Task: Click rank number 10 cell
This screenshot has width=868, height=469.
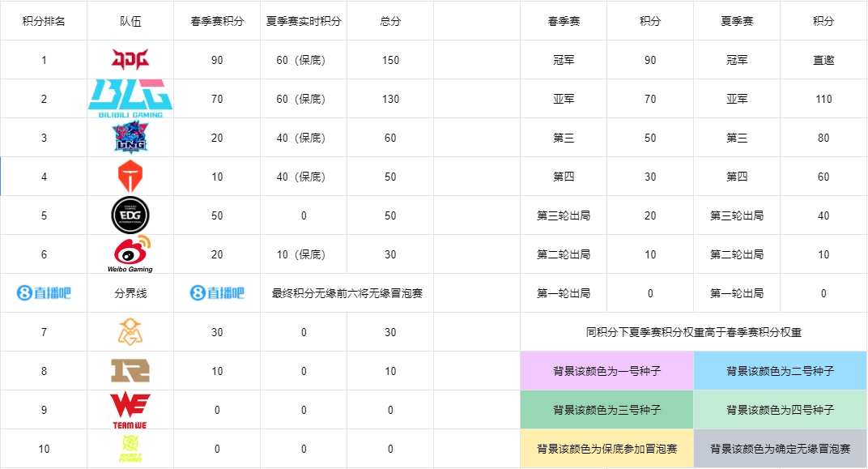Action: (x=44, y=449)
